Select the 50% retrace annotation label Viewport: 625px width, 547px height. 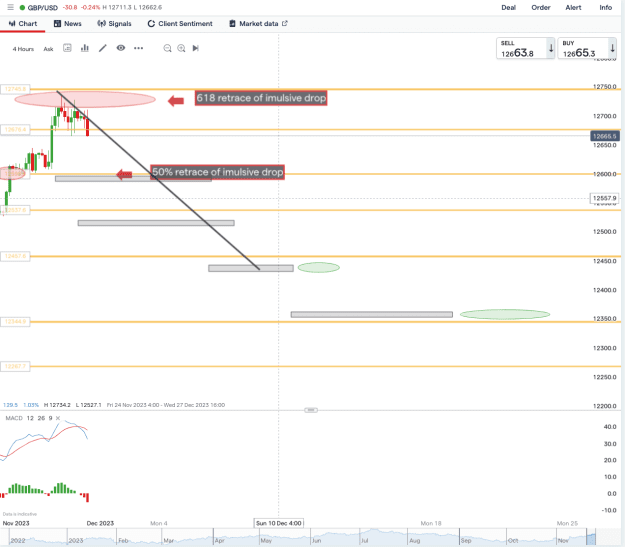218,172
